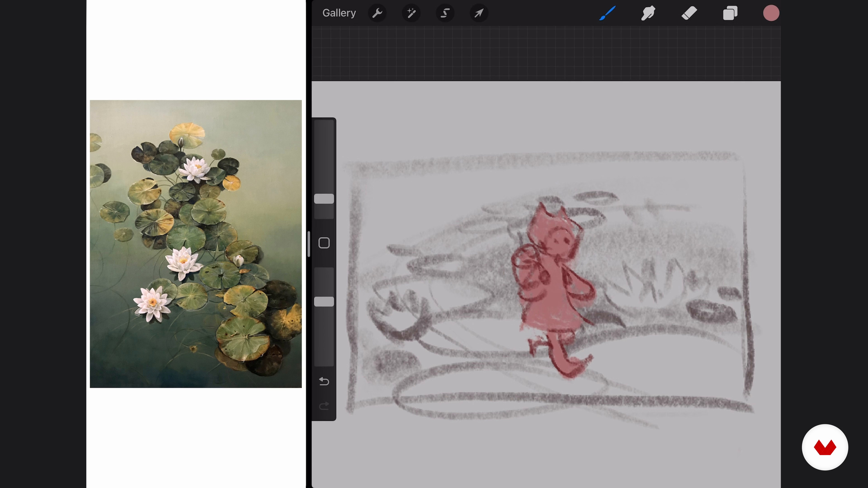
Task: Activate the Selection S-shaped tool
Action: (445, 13)
